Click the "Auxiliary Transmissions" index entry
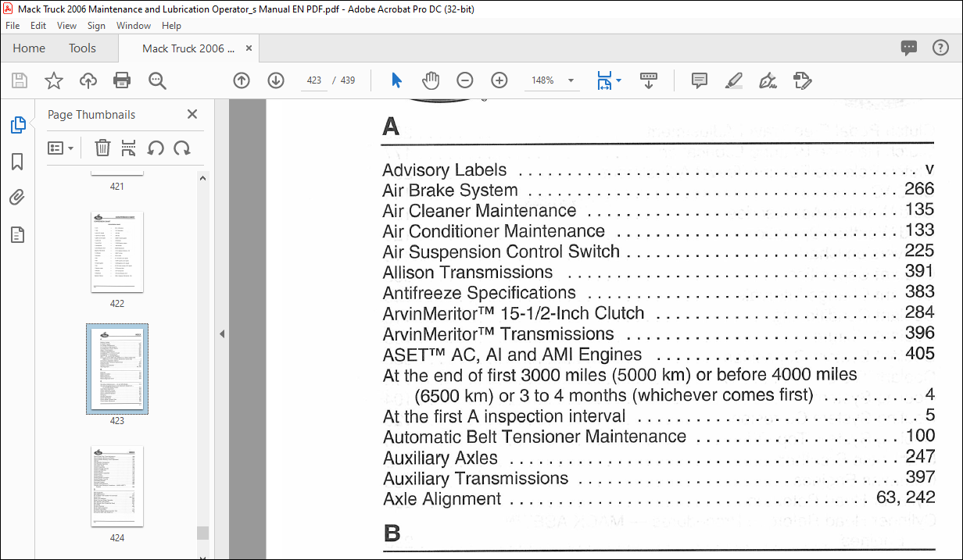Image resolution: width=963 pixels, height=560 pixels. point(475,478)
